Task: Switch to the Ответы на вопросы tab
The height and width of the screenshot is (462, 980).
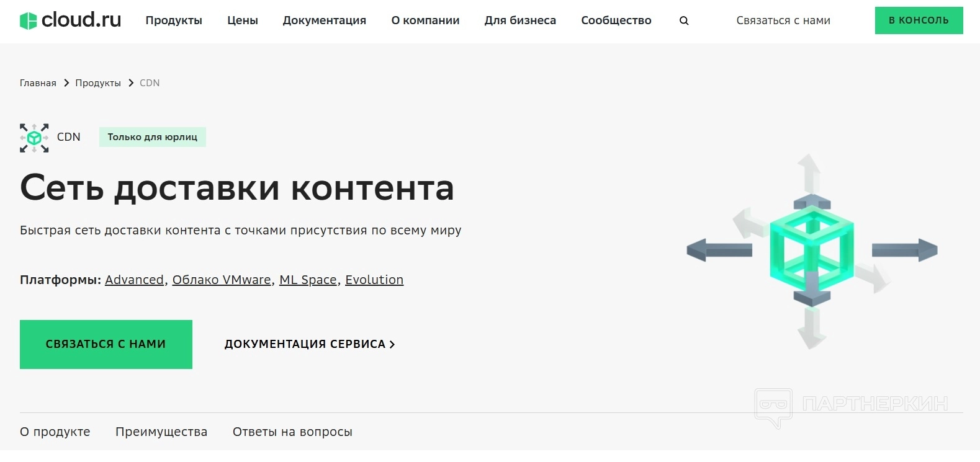Action: tap(292, 432)
